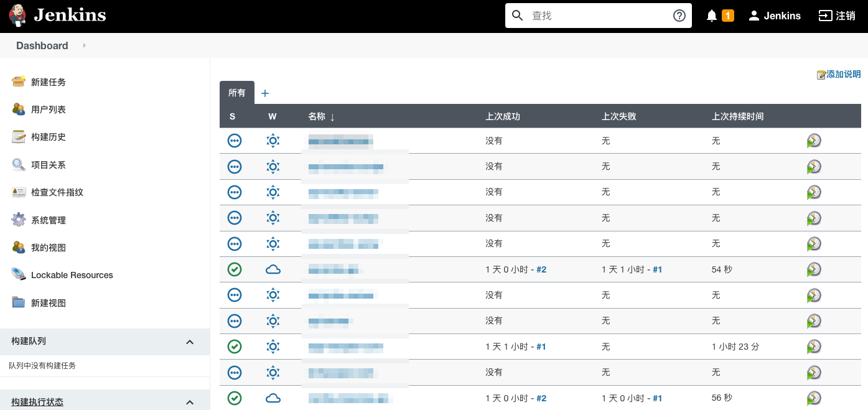The width and height of the screenshot is (868, 410).
Task: Collapse the 构建执行状态 panel
Action: 190,403
